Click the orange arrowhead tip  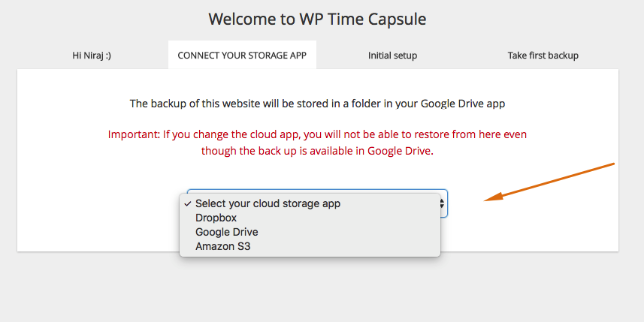pyautogui.click(x=486, y=200)
